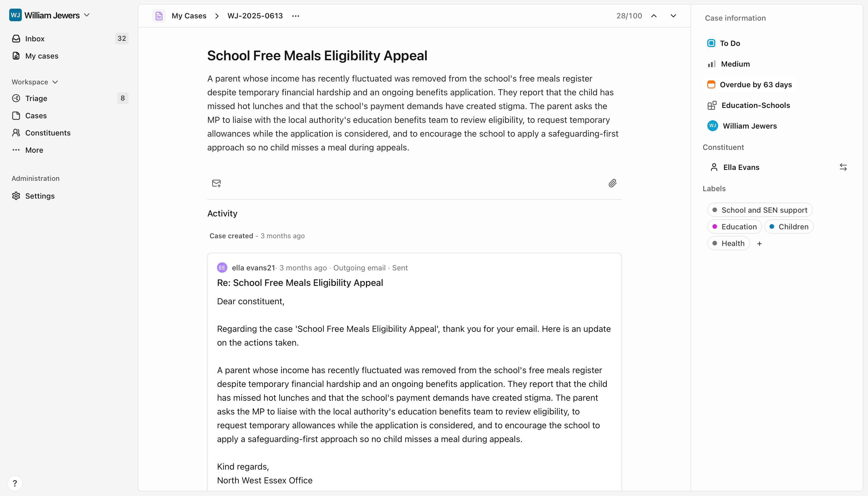Click the help question mark icon
The image size is (868, 496).
click(15, 483)
